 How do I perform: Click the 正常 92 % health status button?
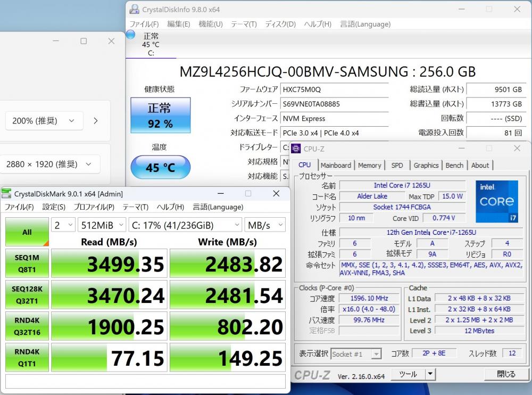(161, 115)
